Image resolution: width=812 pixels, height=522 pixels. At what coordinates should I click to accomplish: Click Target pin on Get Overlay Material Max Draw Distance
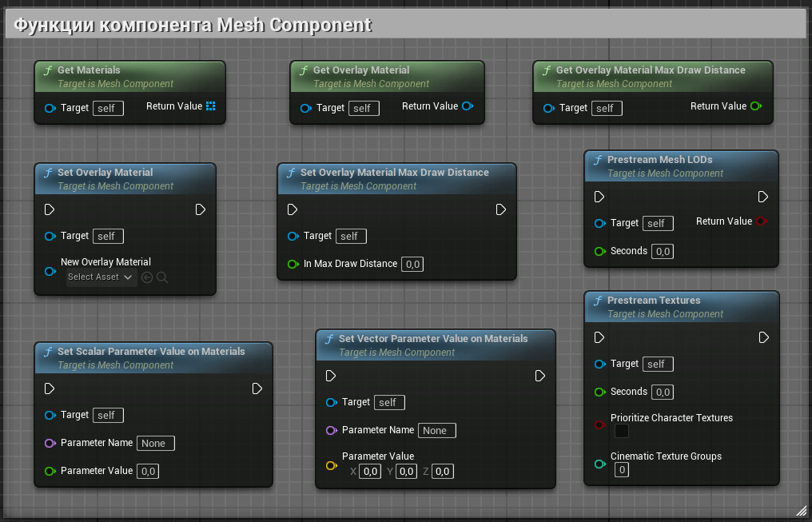549,108
